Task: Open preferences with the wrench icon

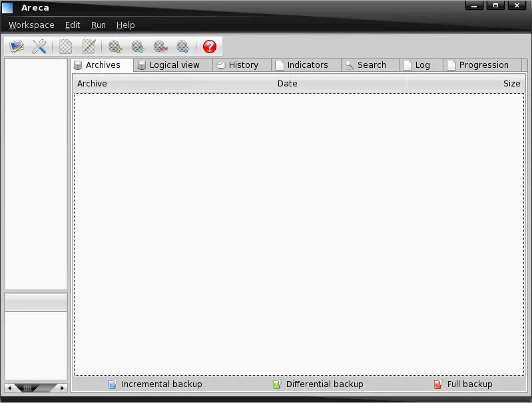Action: click(39, 47)
